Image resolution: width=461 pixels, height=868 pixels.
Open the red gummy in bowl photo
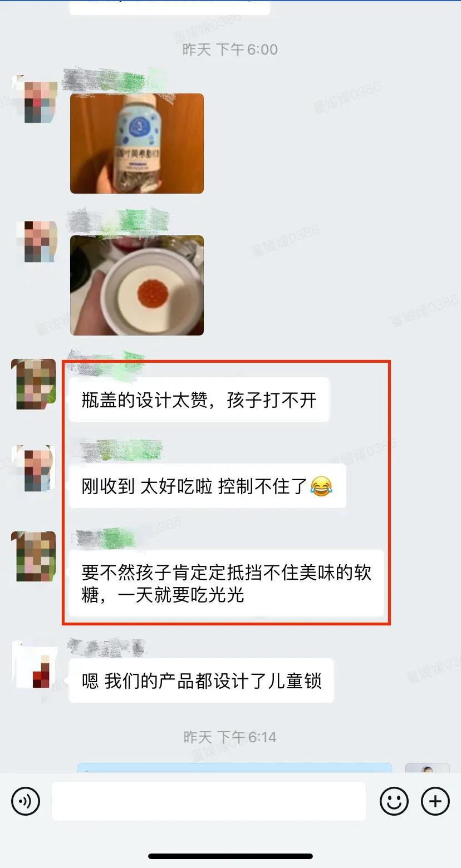tap(137, 285)
